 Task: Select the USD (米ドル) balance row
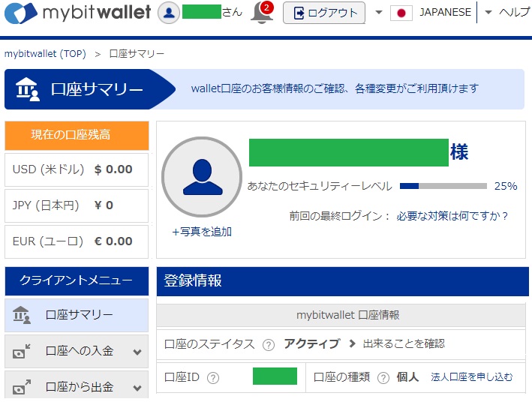[77, 169]
